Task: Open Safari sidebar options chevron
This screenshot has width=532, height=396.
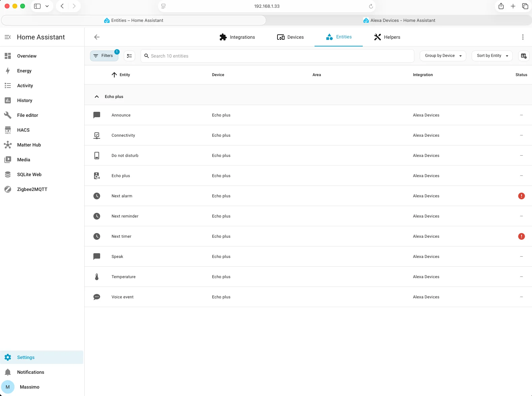Action: pos(47,6)
